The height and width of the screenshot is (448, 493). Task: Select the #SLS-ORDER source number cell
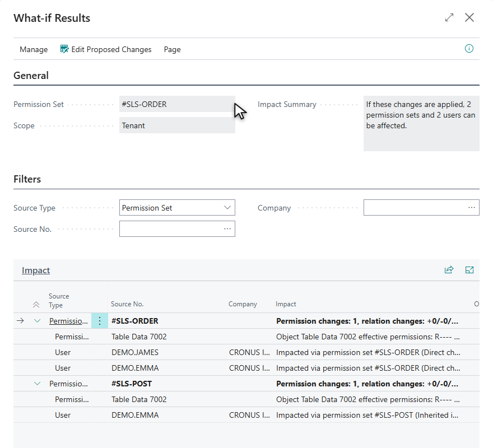[135, 321]
